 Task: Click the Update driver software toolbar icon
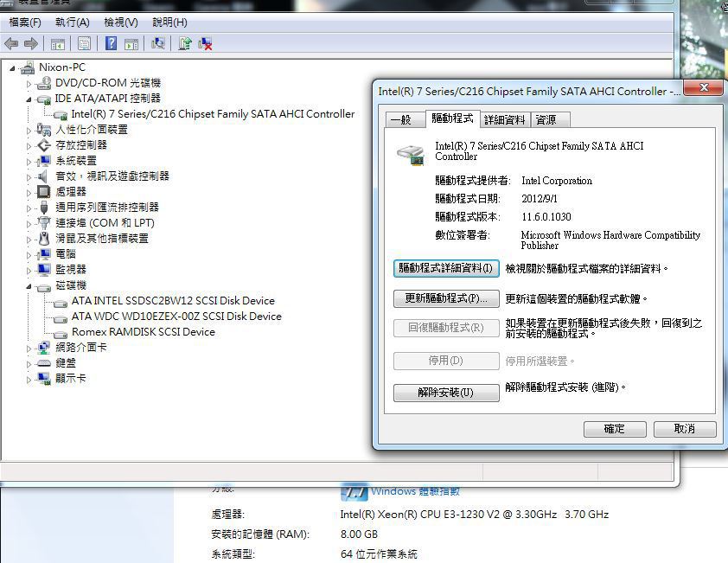(x=185, y=43)
